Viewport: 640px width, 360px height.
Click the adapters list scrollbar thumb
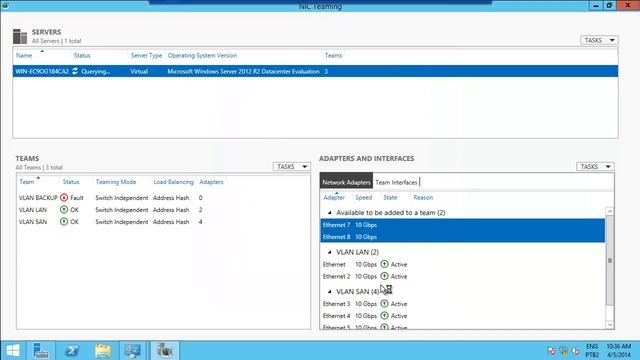(x=610, y=260)
